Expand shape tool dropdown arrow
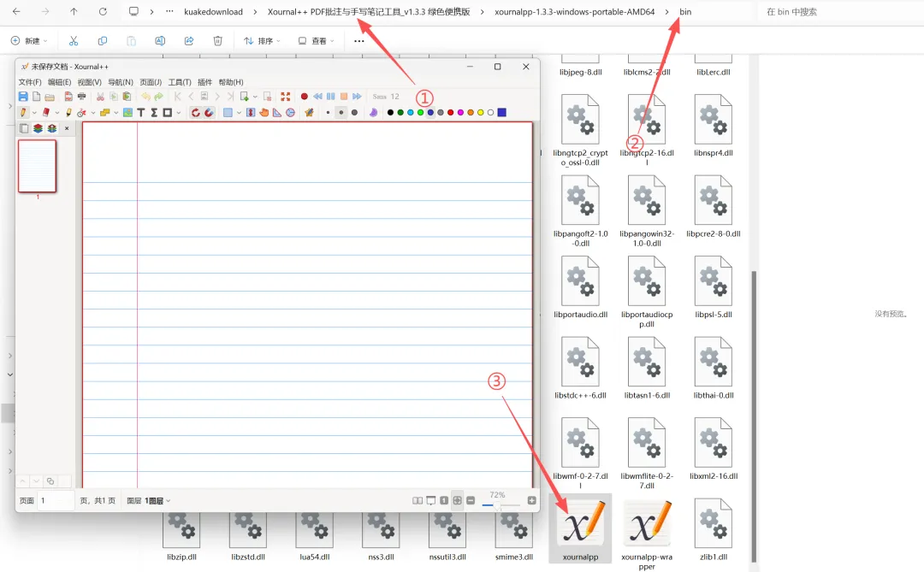This screenshot has height=572, width=924. [x=179, y=113]
